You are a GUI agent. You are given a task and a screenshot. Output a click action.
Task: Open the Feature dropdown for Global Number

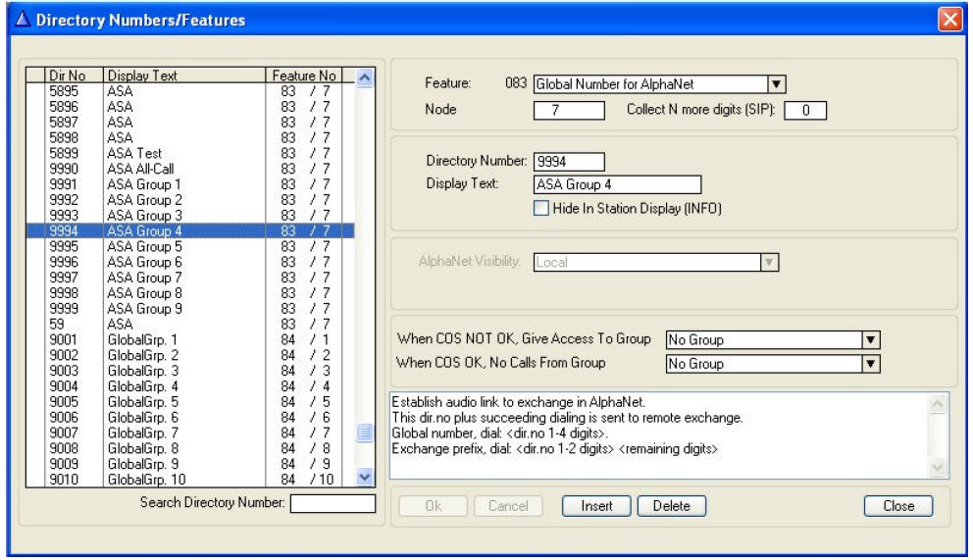pyautogui.click(x=776, y=84)
